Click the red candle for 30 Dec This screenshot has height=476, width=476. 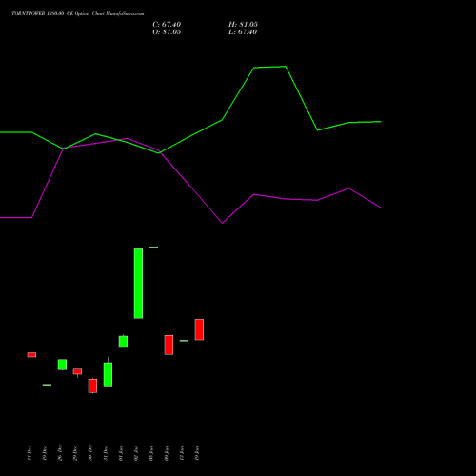[x=92, y=386]
